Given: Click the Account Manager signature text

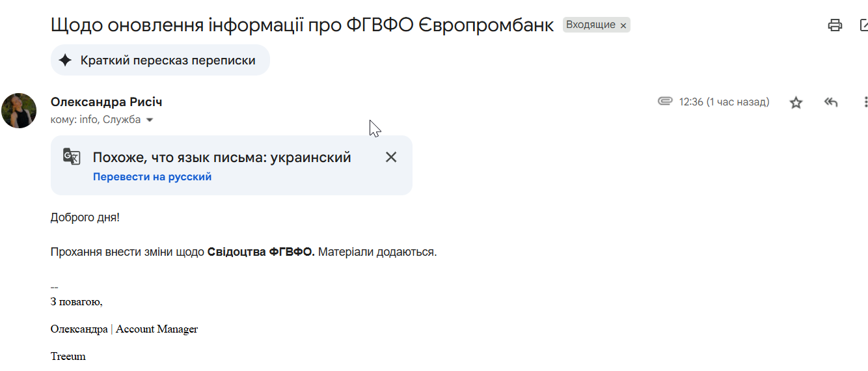Looking at the screenshot, I should [157, 329].
